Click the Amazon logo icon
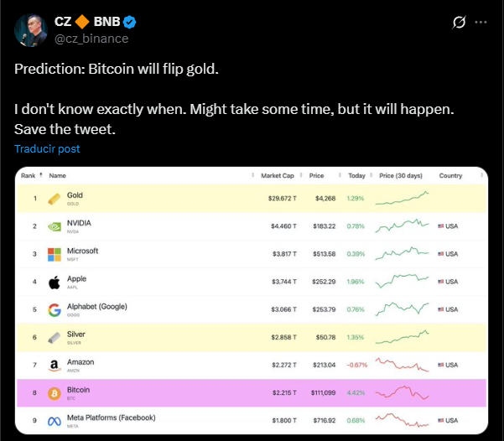The height and width of the screenshot is (441, 504). [x=55, y=365]
